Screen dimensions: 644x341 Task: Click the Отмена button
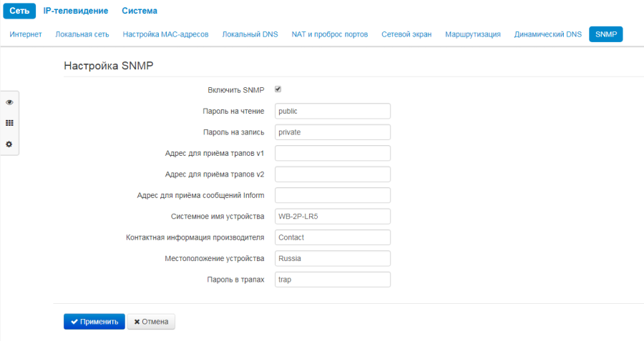(x=151, y=322)
